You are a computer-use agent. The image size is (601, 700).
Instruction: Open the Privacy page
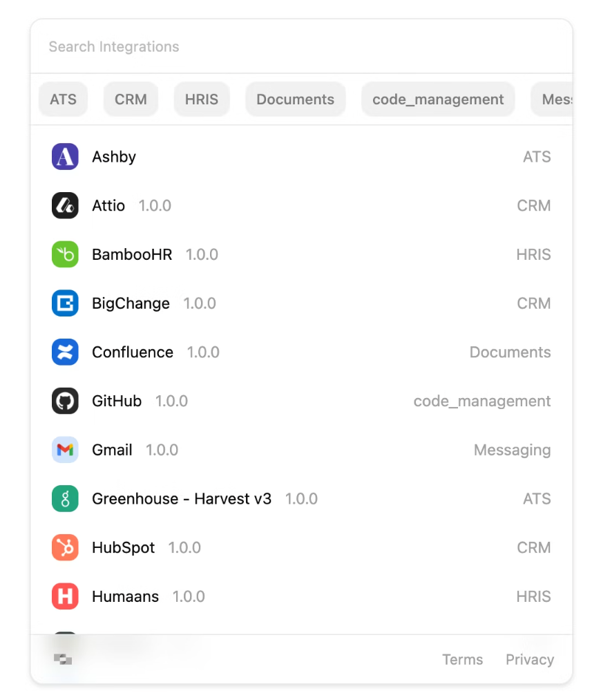529,659
